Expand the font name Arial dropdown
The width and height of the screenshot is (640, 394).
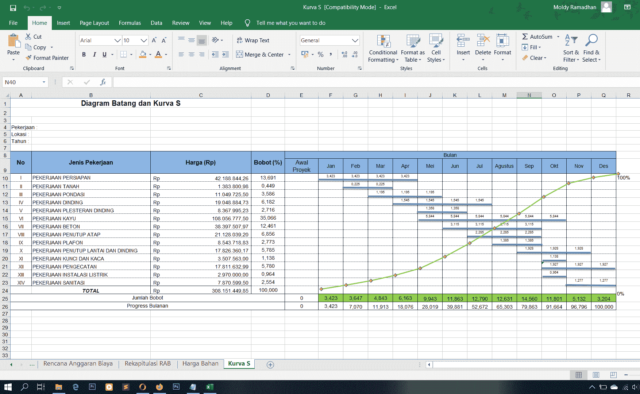click(117, 40)
